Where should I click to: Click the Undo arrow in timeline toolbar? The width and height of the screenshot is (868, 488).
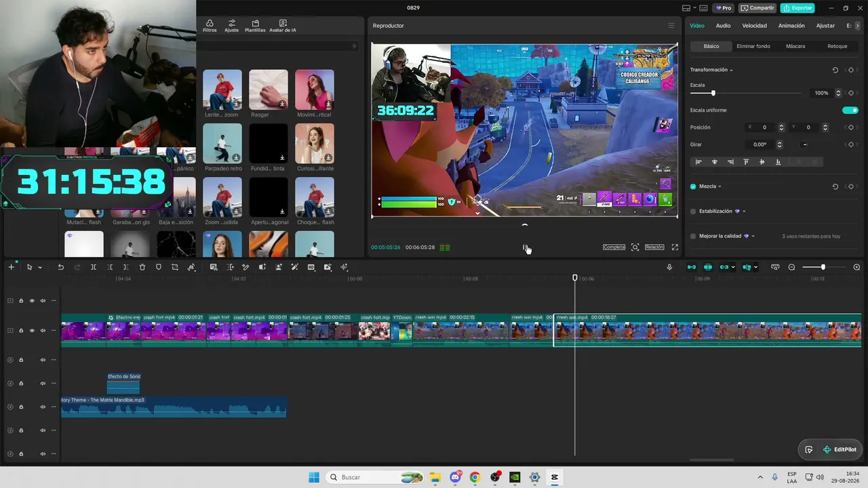click(60, 267)
